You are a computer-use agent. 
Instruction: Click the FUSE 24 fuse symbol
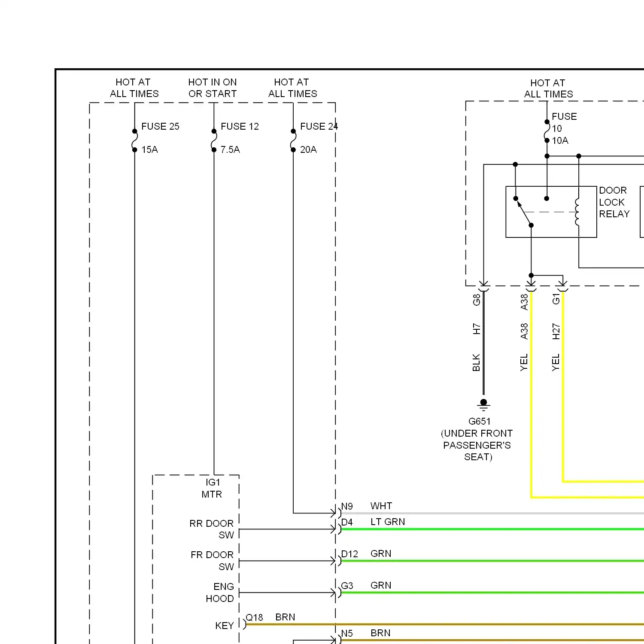tap(293, 140)
